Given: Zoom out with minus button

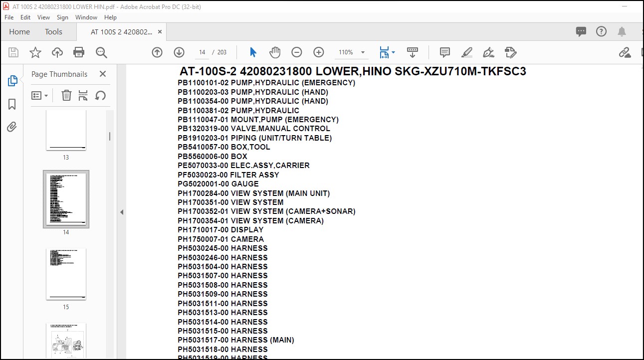Looking at the screenshot, I should pos(297,52).
